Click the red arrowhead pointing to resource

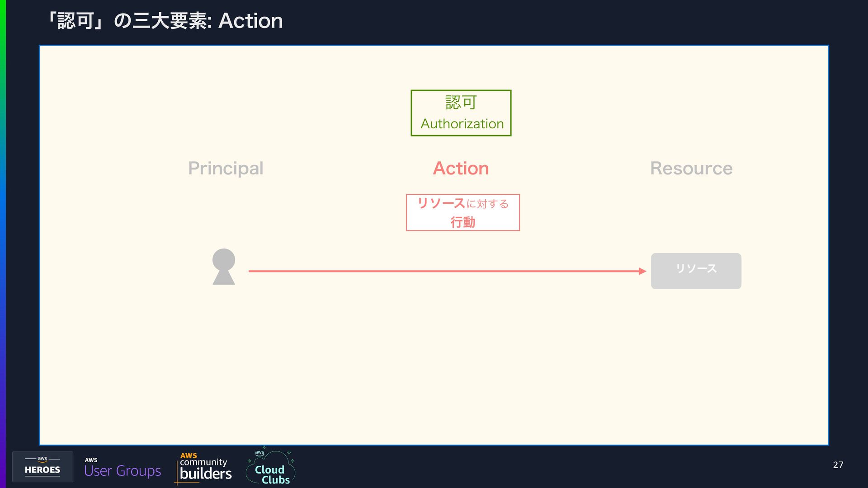click(x=642, y=271)
